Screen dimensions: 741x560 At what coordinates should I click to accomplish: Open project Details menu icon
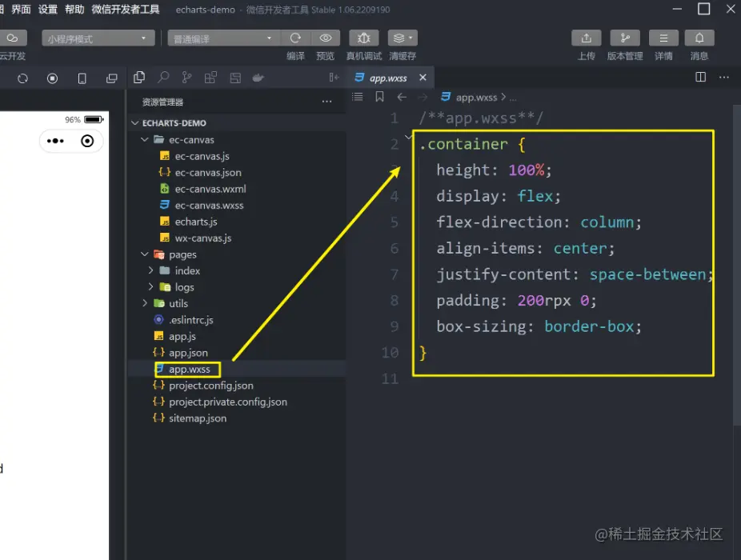coord(663,38)
